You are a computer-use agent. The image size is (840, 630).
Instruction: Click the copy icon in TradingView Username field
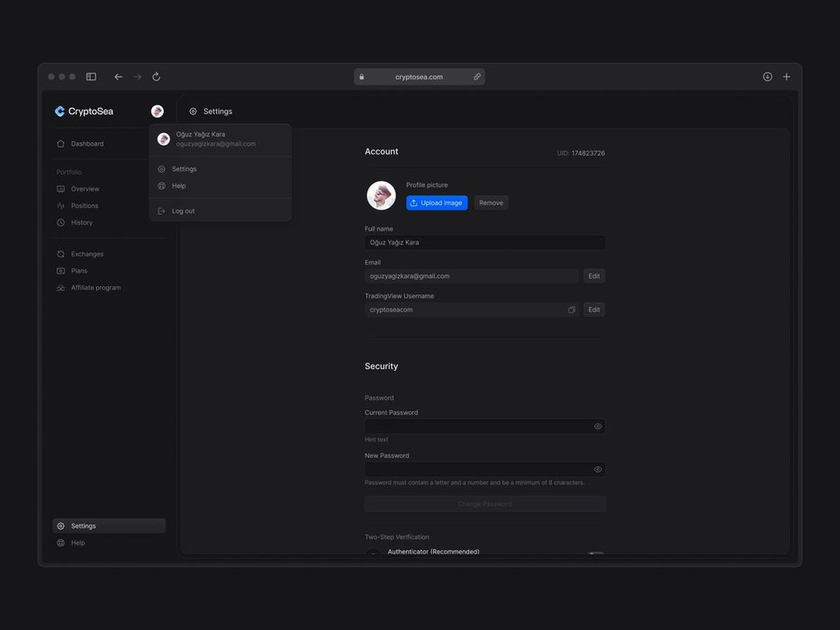[x=572, y=310]
